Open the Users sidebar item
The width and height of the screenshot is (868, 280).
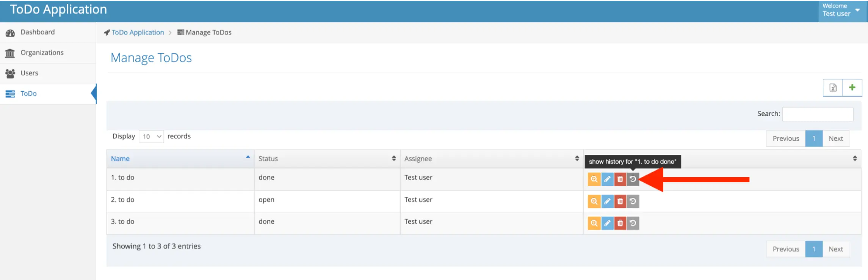(29, 73)
